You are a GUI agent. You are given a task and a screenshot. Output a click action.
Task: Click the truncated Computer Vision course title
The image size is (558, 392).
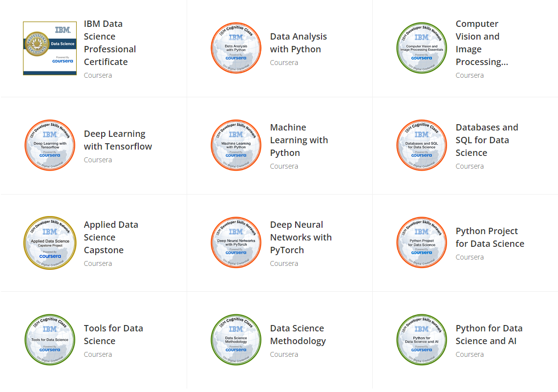(482, 43)
